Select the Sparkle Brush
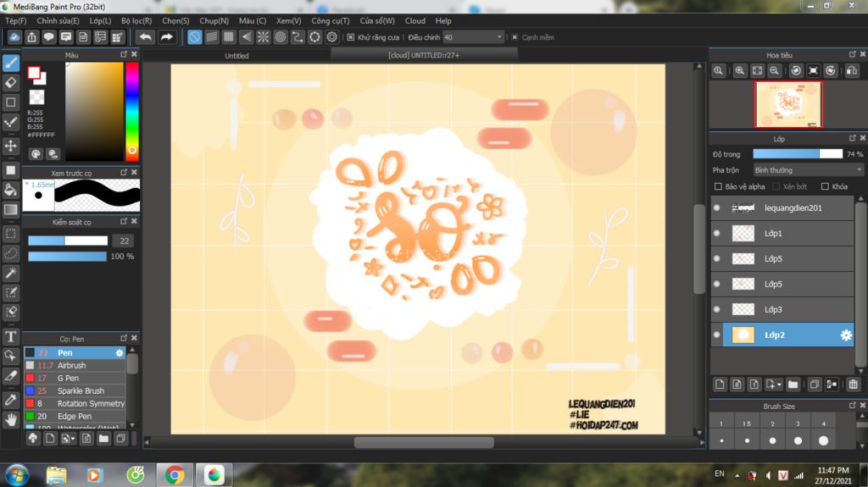Viewport: 868px width, 487px height. (75, 390)
